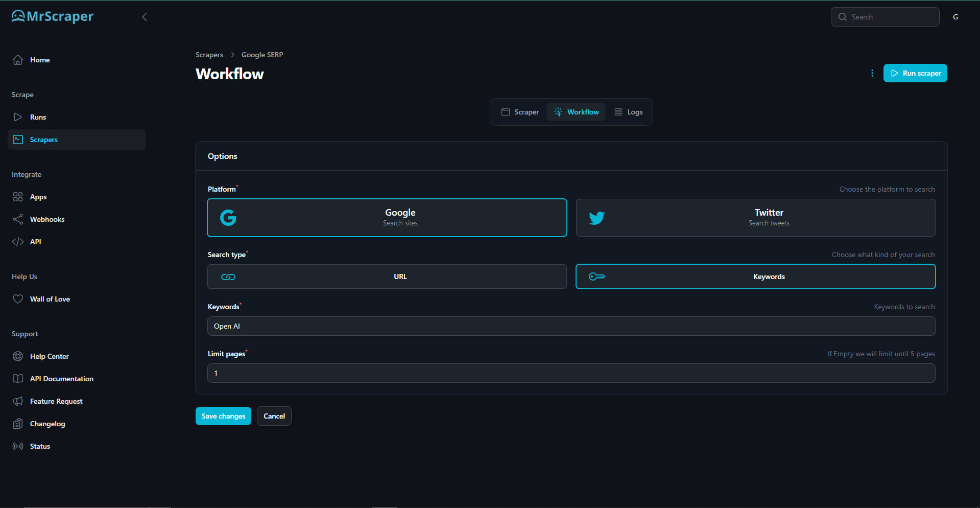Open Webhooks in the sidebar
The width and height of the screenshot is (980, 508).
coord(77,219)
